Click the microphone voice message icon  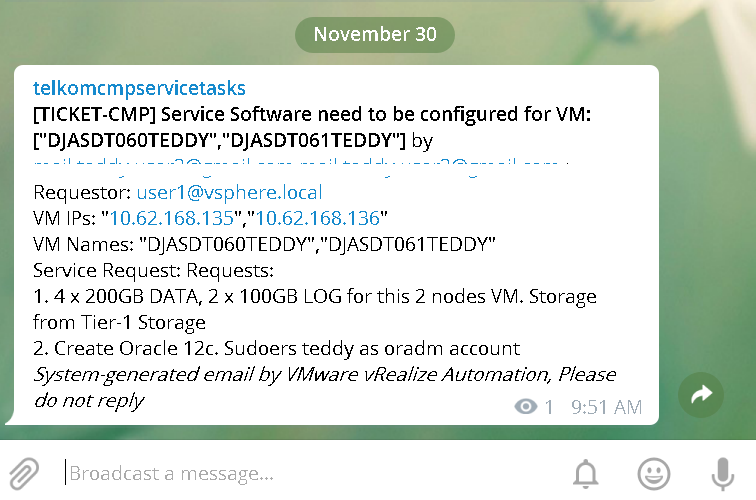[x=722, y=474]
